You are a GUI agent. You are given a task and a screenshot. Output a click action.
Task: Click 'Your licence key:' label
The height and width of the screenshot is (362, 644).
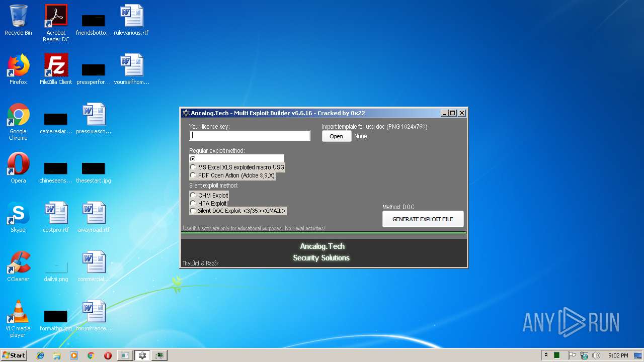point(209,127)
